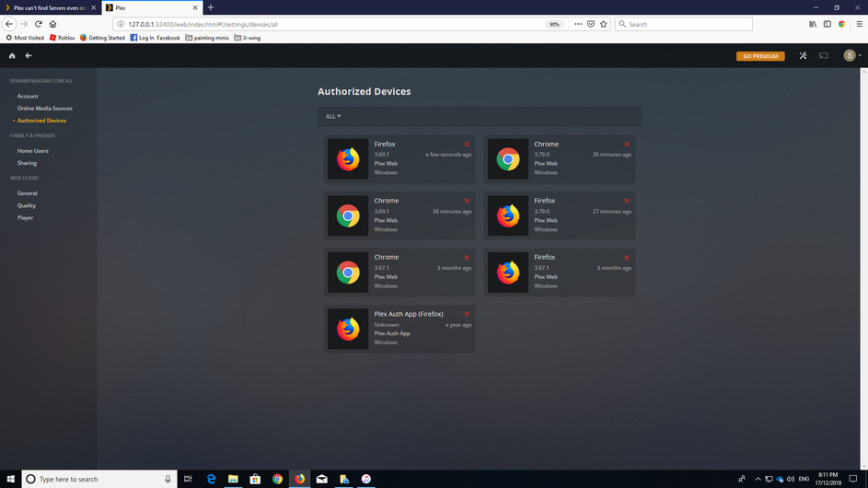This screenshot has width=868, height=488.
Task: Remove Firefox 3.69.1 device
Action: pos(467,144)
